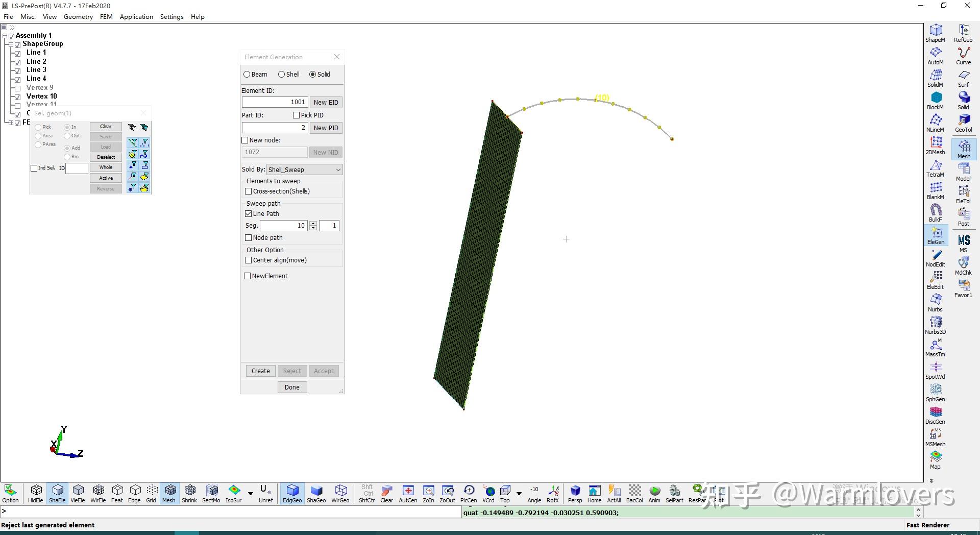Select the Shell radio button
Screen dimensions: 980x535
click(x=281, y=75)
